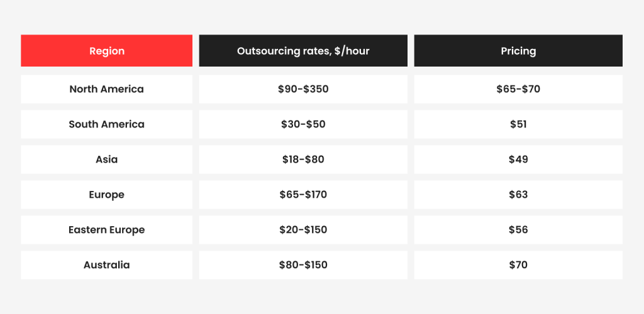Viewport: 644px width, 314px height.
Task: Select the $20-$150 rate cell
Action: (x=303, y=230)
